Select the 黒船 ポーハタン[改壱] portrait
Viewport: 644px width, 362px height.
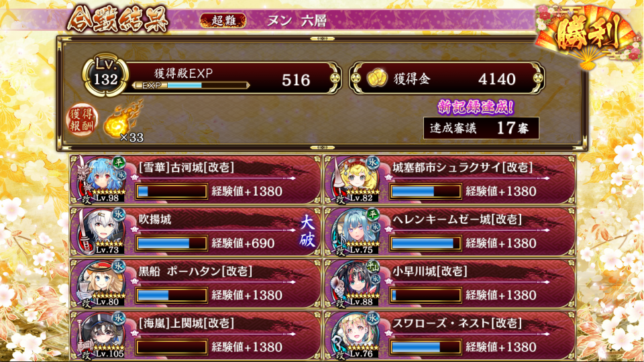100,284
